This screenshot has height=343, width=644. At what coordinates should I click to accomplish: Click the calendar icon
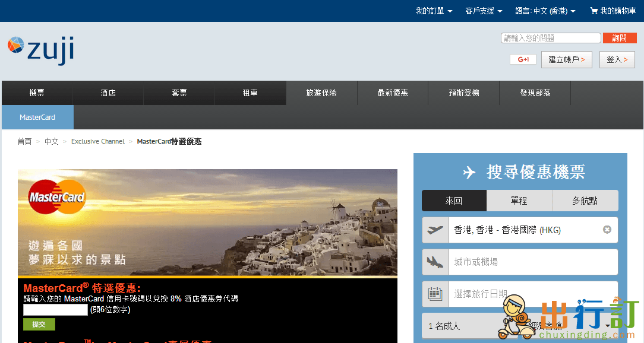(435, 294)
